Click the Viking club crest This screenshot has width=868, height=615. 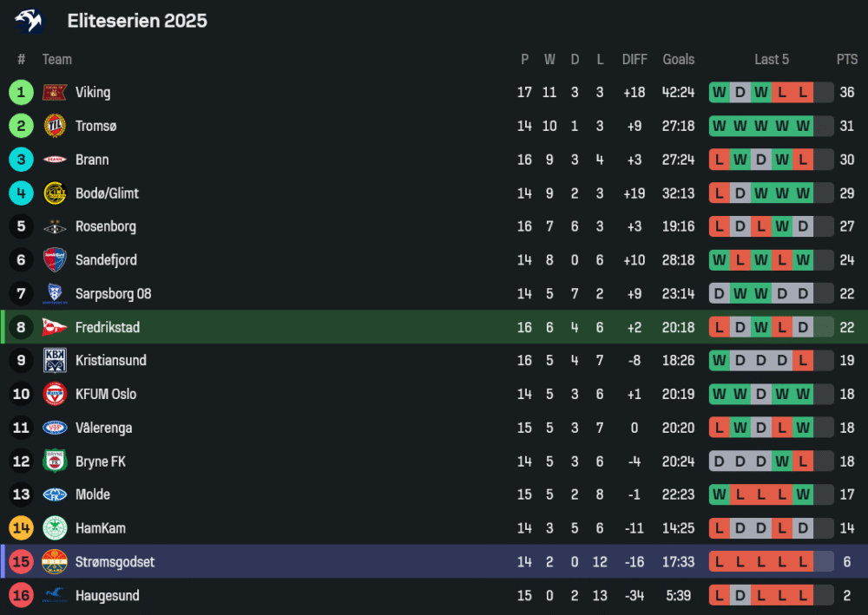click(x=55, y=92)
